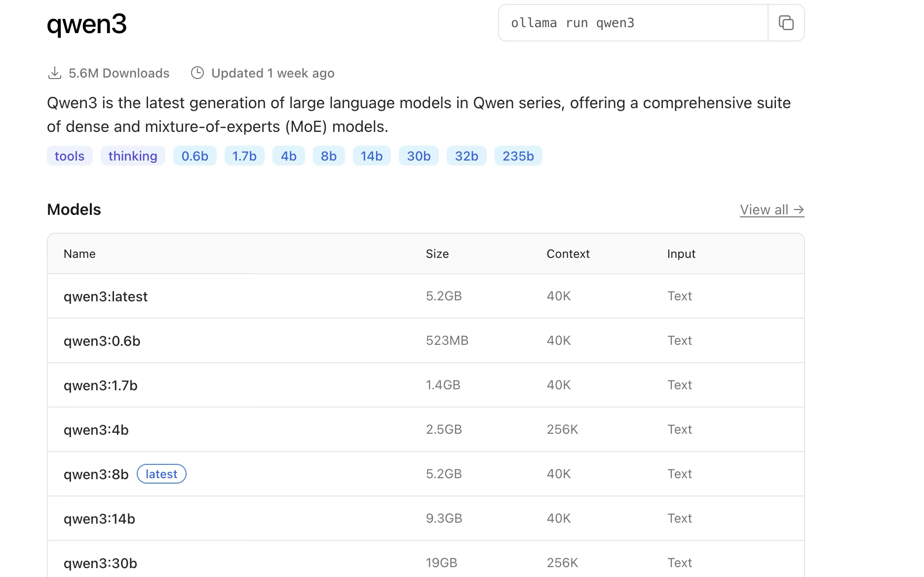Open the View all models link
The height and width of the screenshot is (577, 924).
[772, 209]
